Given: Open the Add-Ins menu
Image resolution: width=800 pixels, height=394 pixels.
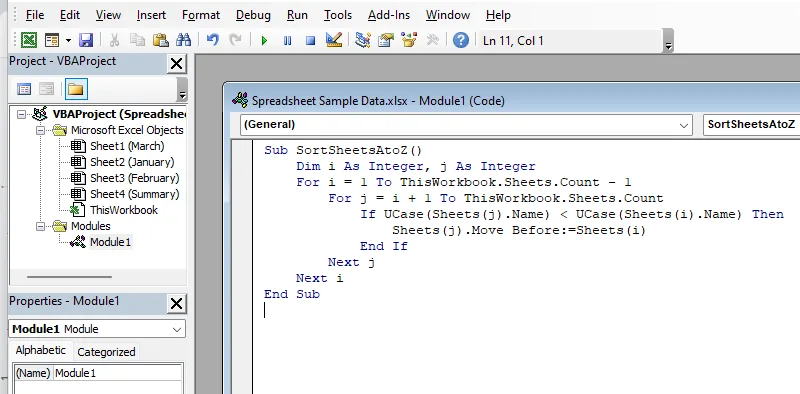Looking at the screenshot, I should point(389,15).
